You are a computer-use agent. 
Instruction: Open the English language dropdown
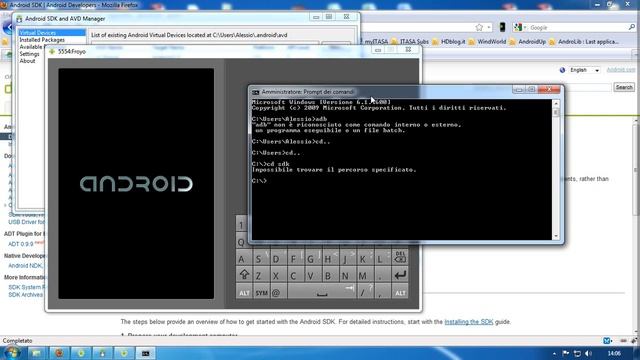point(584,70)
